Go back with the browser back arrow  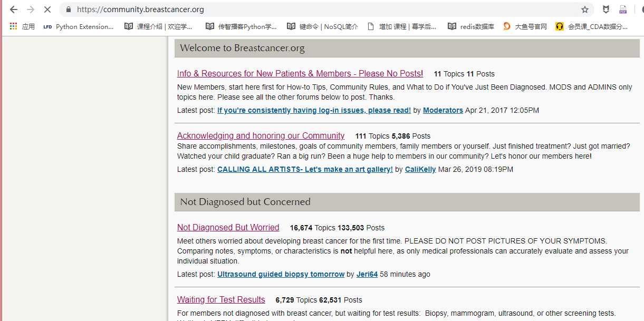[x=14, y=9]
